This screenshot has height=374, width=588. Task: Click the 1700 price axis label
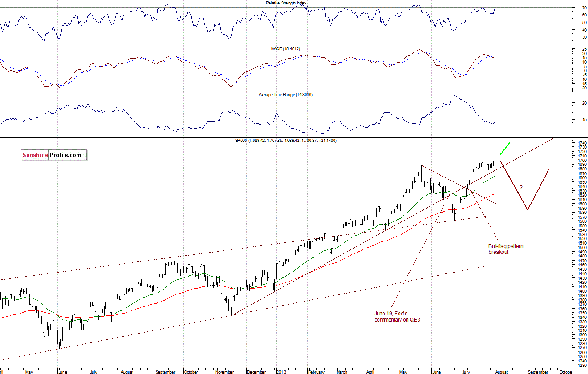coord(582,160)
